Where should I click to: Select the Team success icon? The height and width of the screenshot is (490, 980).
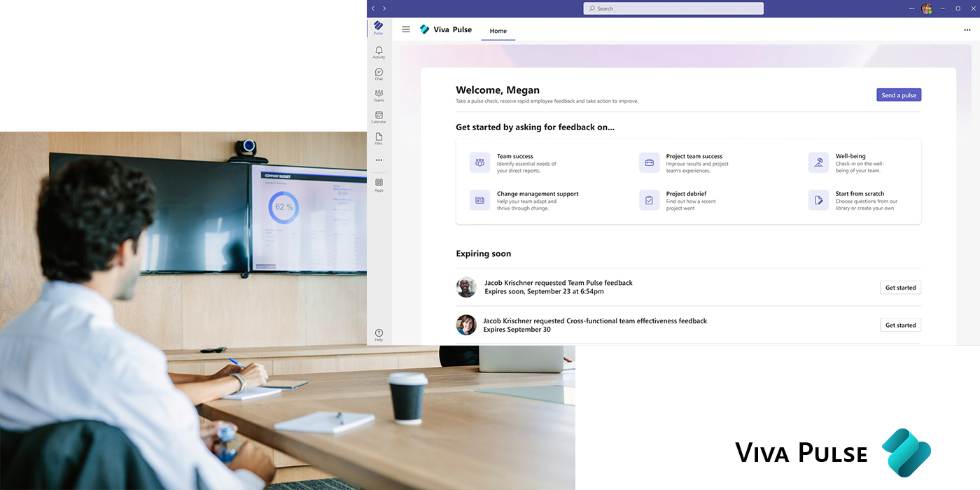click(x=479, y=162)
